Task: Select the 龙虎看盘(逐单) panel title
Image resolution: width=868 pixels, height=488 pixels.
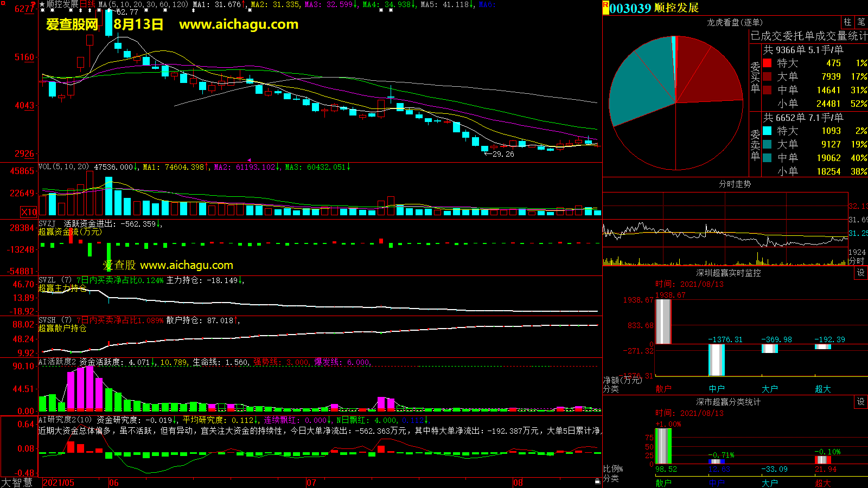Action: [x=735, y=22]
